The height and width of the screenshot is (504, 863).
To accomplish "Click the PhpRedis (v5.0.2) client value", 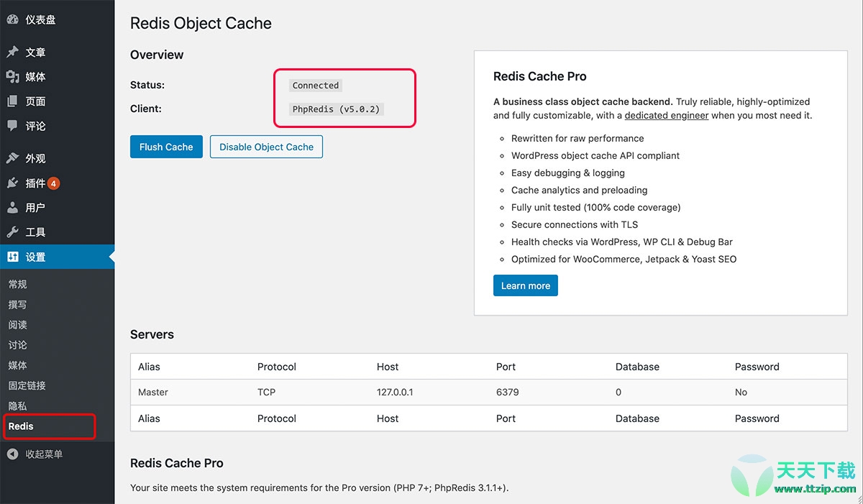I will 336,109.
